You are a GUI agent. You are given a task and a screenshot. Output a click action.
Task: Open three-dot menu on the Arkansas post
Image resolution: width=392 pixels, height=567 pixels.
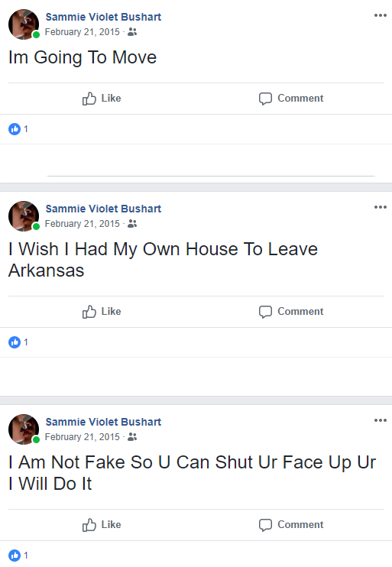coord(381,207)
